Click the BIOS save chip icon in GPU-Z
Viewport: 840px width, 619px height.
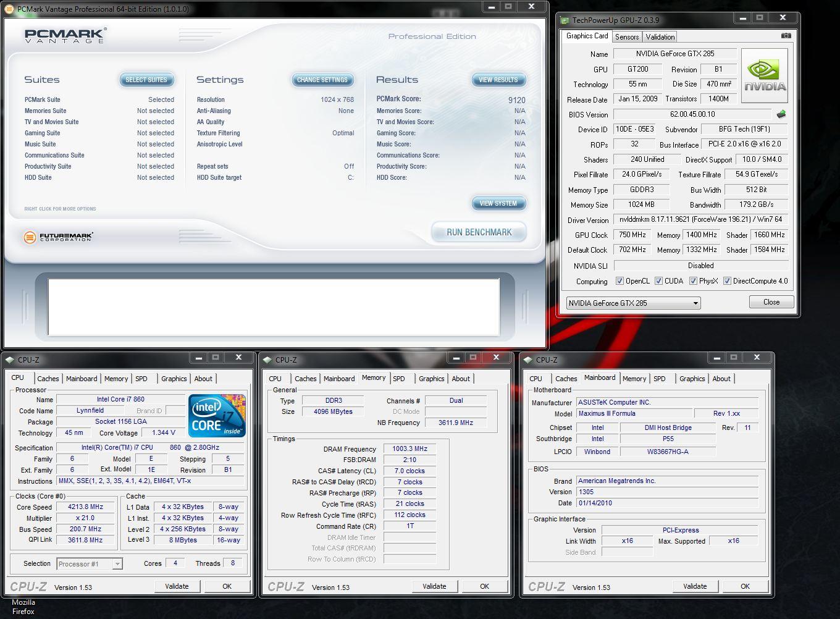[x=781, y=114]
